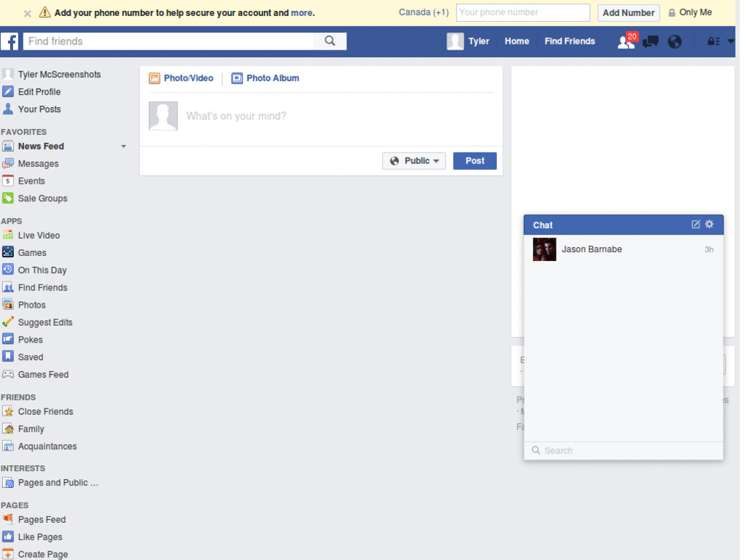Click the News Feed icon
The height and width of the screenshot is (560, 747).
(7, 146)
